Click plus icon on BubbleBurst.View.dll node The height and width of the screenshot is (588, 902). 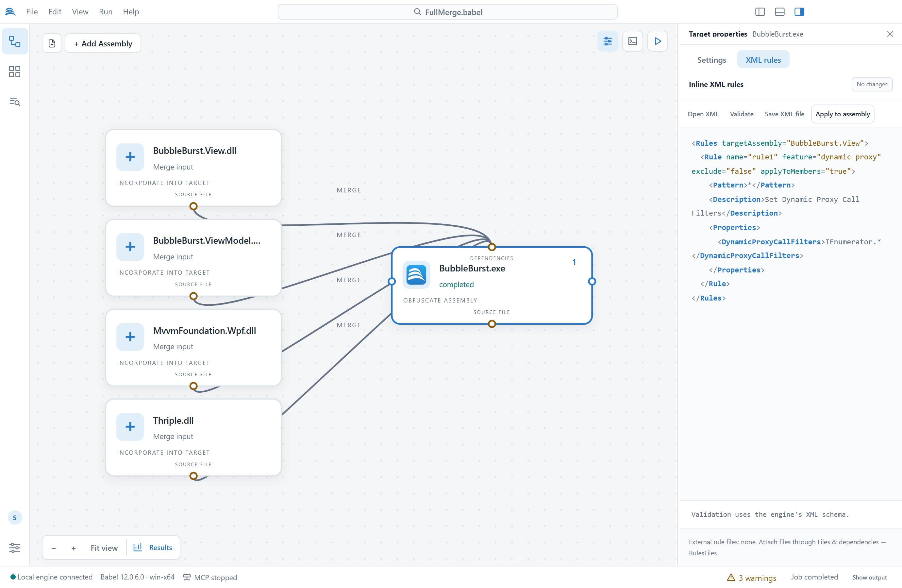[130, 157]
